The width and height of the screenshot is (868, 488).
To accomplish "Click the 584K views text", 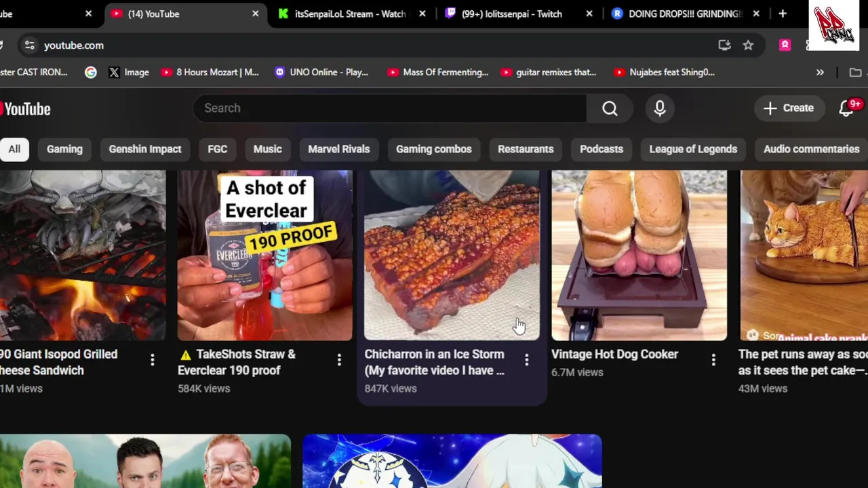I will click(x=204, y=388).
